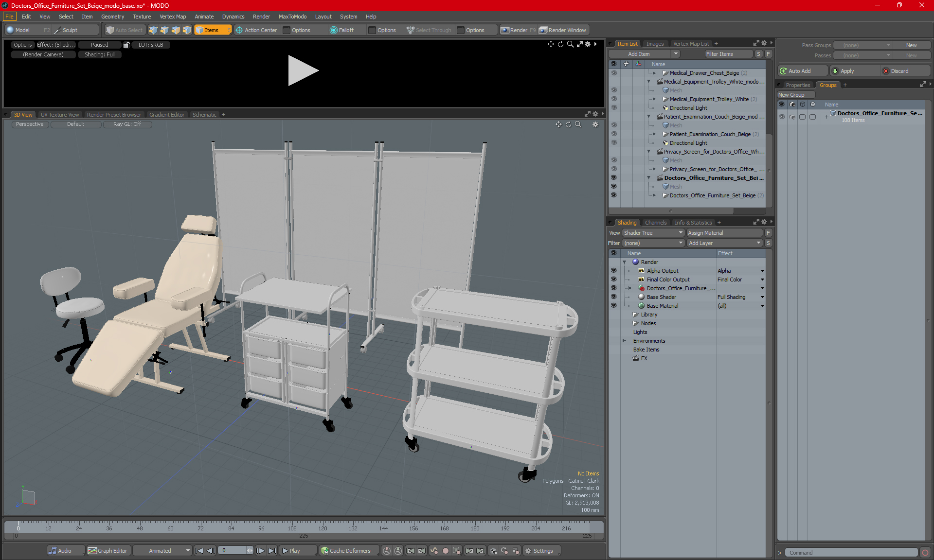This screenshot has height=560, width=934.
Task: Open the Render Window
Action: click(563, 30)
